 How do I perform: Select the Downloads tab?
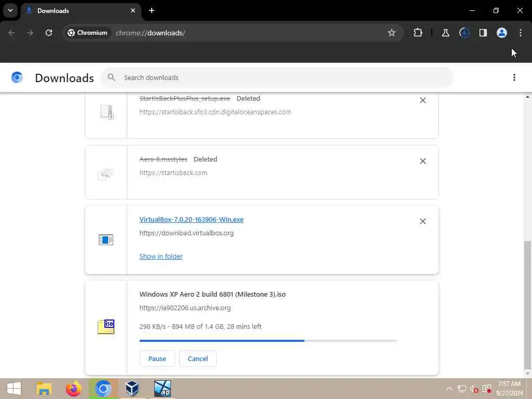click(81, 10)
